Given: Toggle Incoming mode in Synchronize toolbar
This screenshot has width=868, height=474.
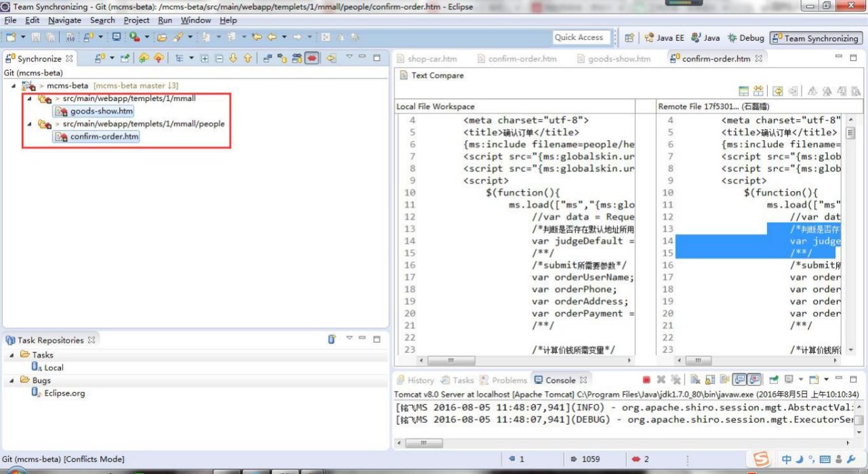Looking at the screenshot, I should (268, 58).
